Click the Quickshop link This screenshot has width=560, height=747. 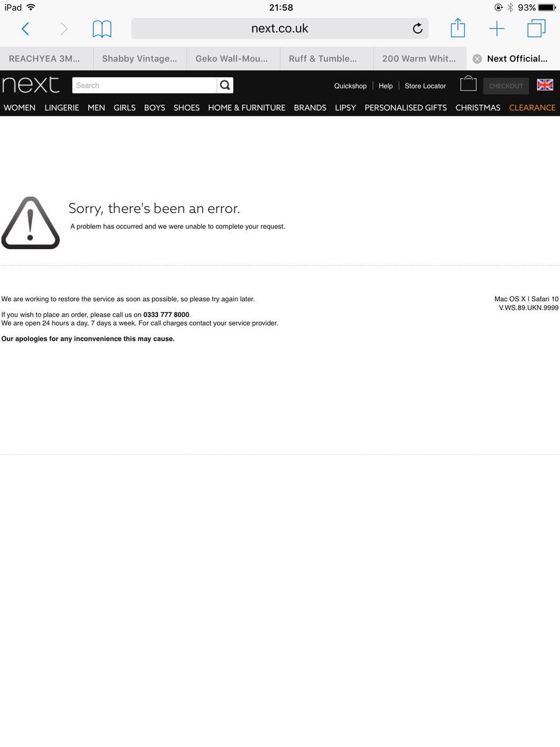tap(350, 86)
